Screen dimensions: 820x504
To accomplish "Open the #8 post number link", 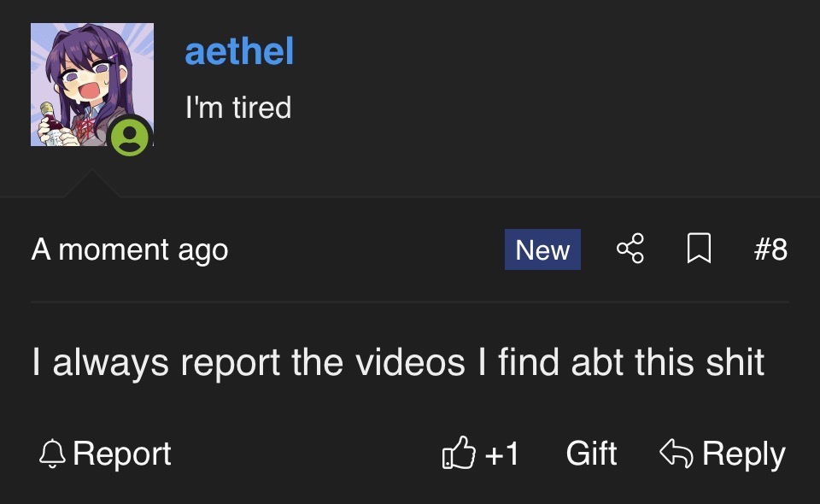I will point(770,249).
